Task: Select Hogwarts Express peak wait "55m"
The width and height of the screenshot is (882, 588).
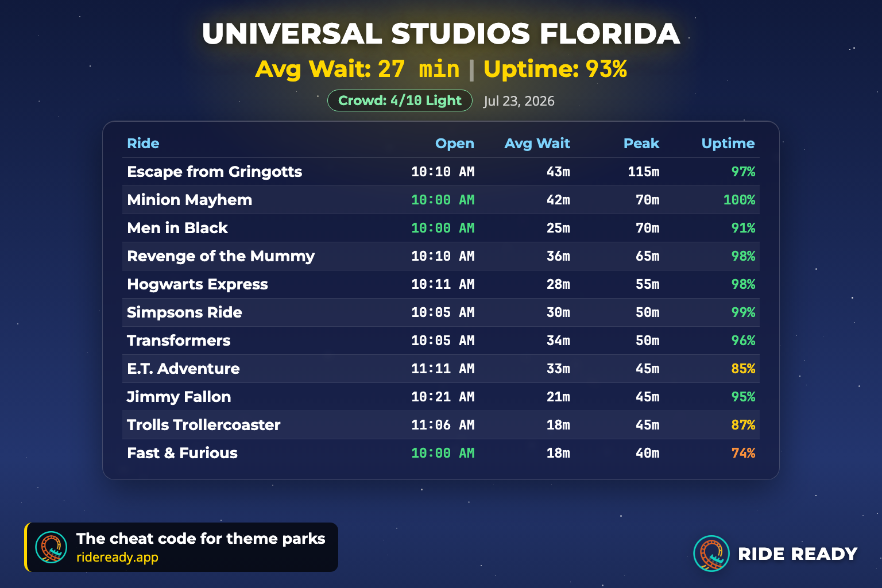Action: tap(648, 284)
